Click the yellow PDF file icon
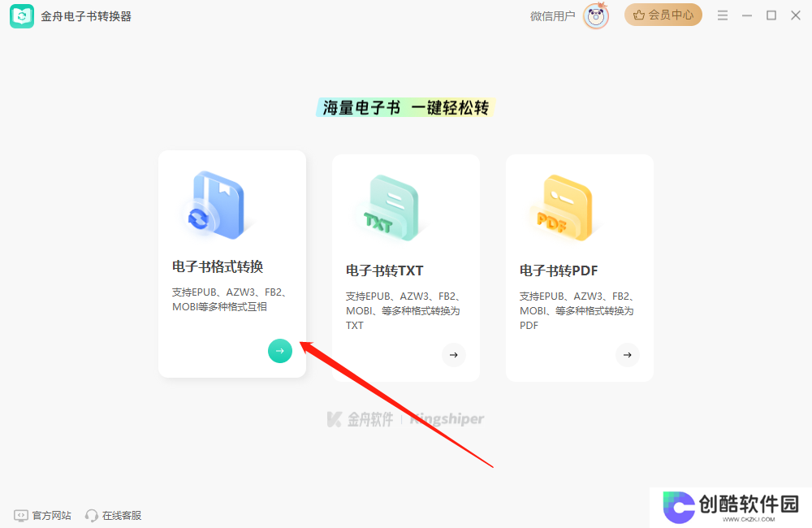 (564, 208)
